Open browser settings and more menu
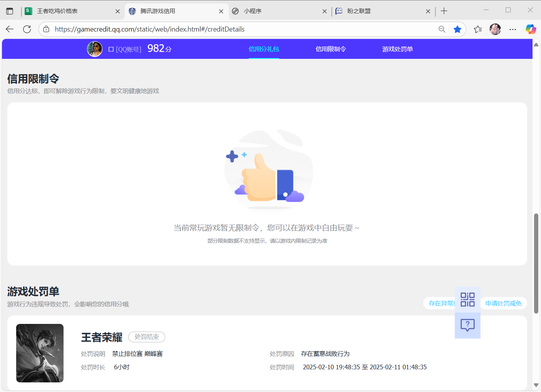This screenshot has height=392, width=541. [x=513, y=29]
